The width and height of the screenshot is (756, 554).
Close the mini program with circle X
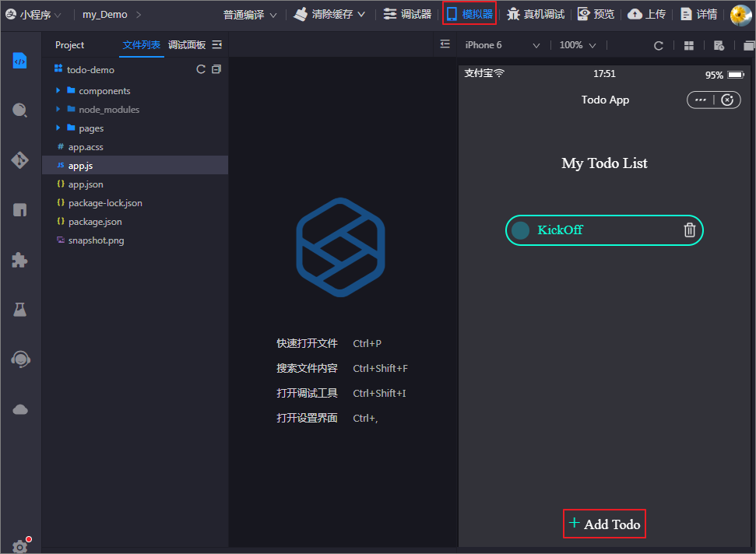point(727,100)
